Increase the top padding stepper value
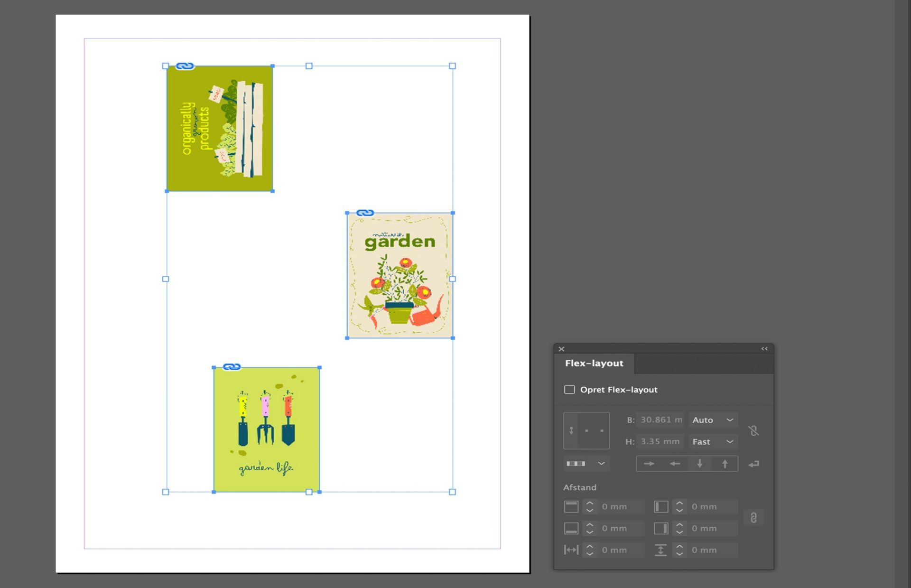The width and height of the screenshot is (911, 588). click(x=589, y=503)
